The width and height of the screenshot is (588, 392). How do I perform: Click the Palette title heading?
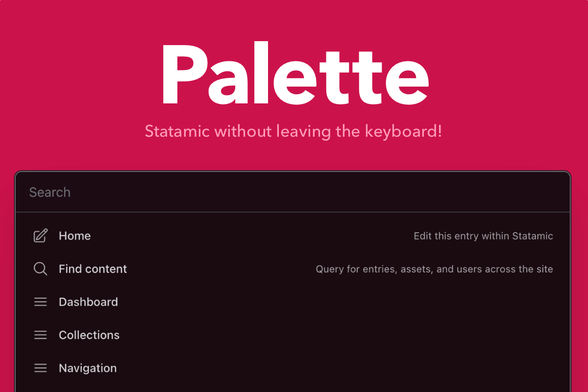tap(294, 74)
